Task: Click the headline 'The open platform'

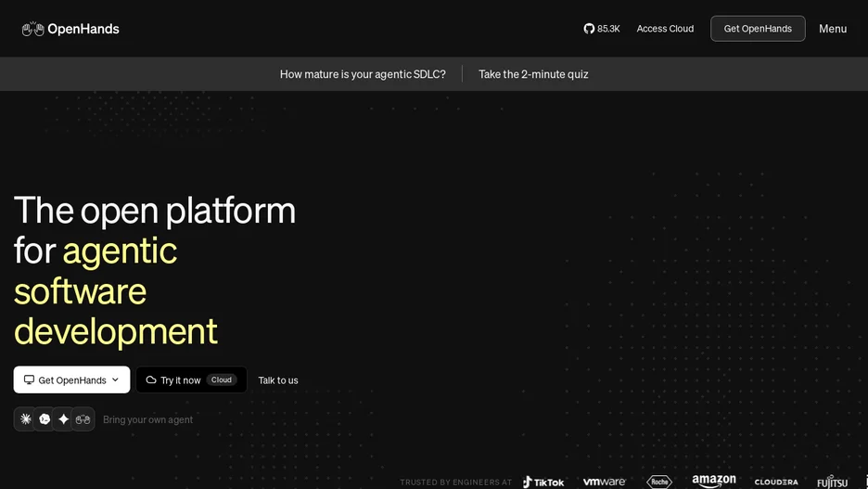Action: pyautogui.click(x=155, y=211)
